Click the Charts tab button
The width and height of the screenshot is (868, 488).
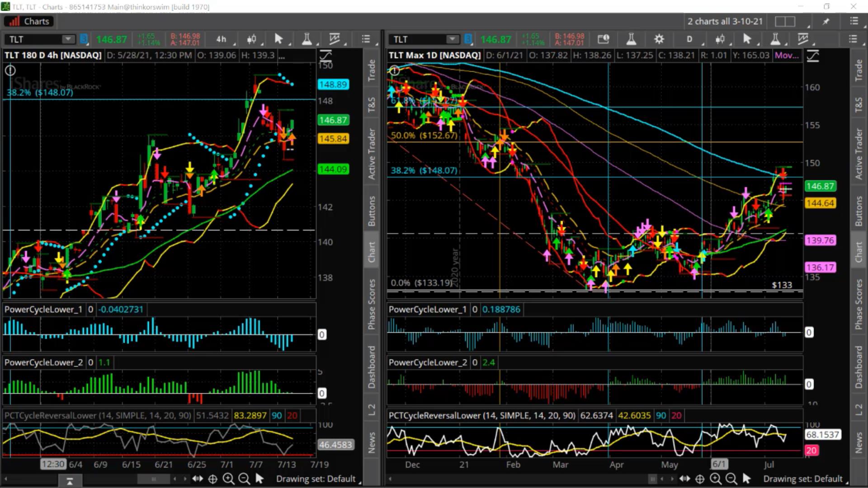29,21
